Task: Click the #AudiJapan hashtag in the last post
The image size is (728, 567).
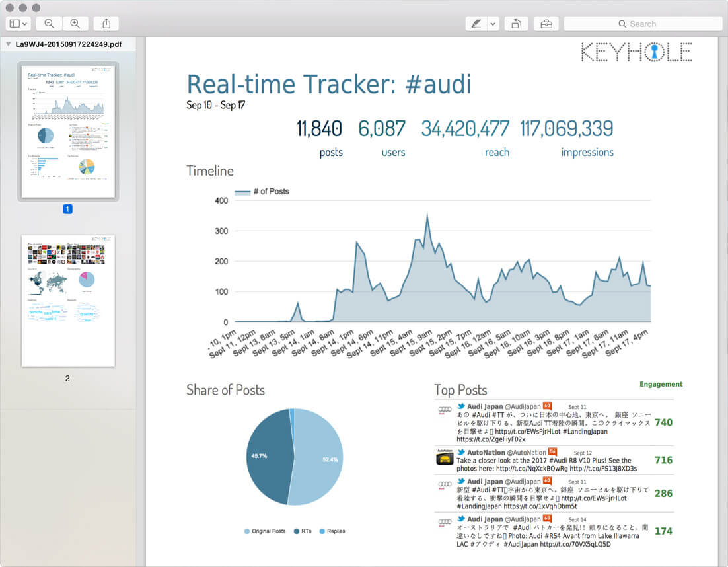Action: tap(521, 545)
